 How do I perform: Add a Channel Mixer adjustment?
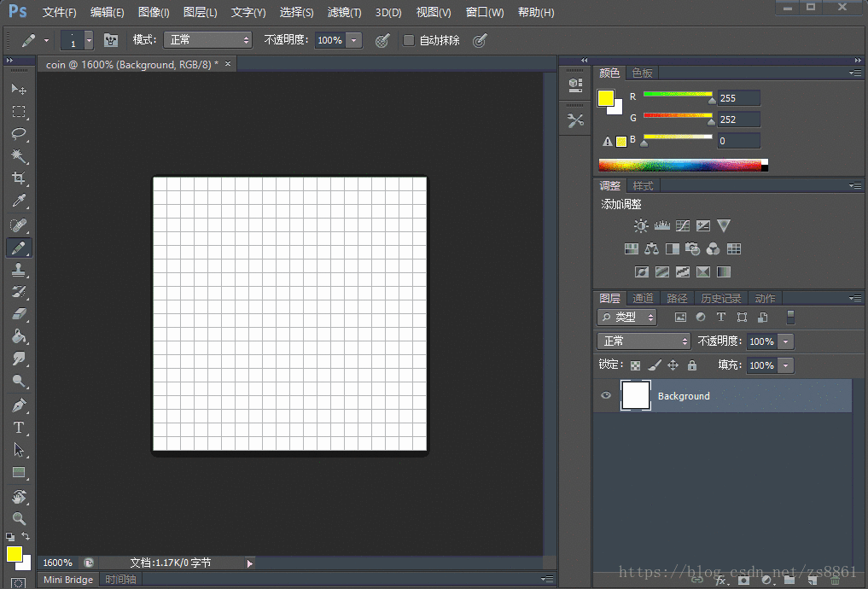(x=713, y=249)
